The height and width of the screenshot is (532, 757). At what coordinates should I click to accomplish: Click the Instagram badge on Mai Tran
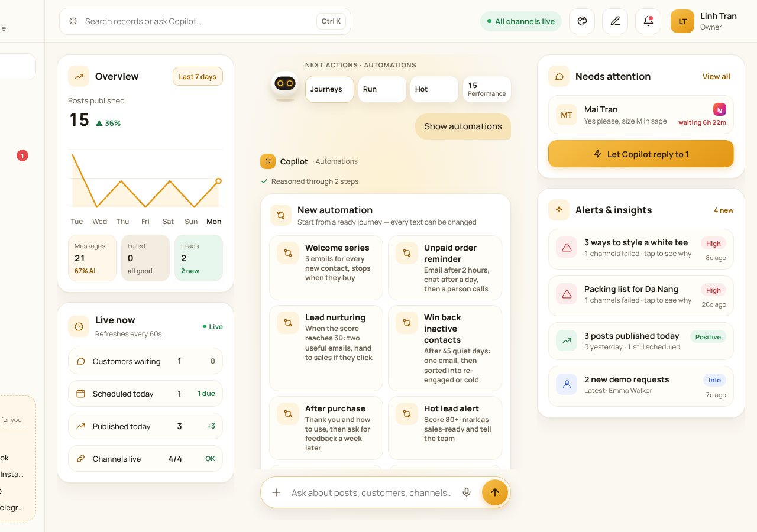[x=720, y=109]
